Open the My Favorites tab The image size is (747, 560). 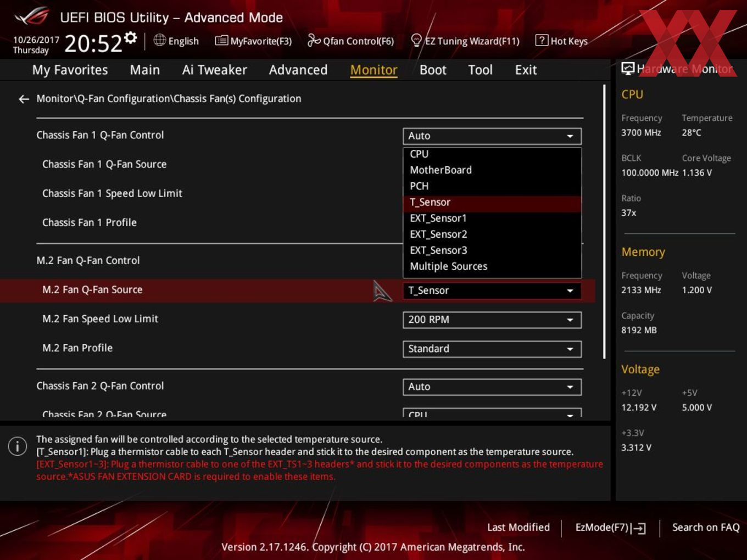coord(70,70)
